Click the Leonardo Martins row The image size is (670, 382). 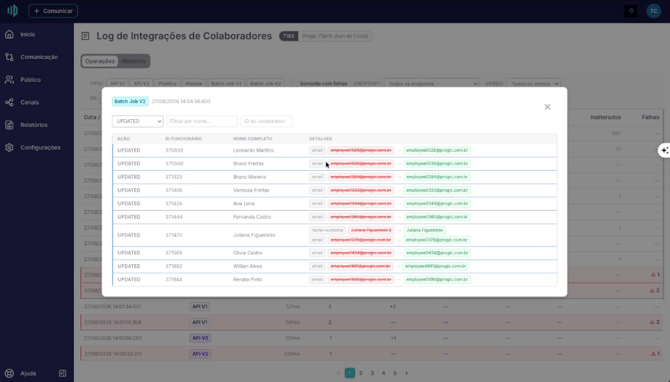pyautogui.click(x=335, y=150)
